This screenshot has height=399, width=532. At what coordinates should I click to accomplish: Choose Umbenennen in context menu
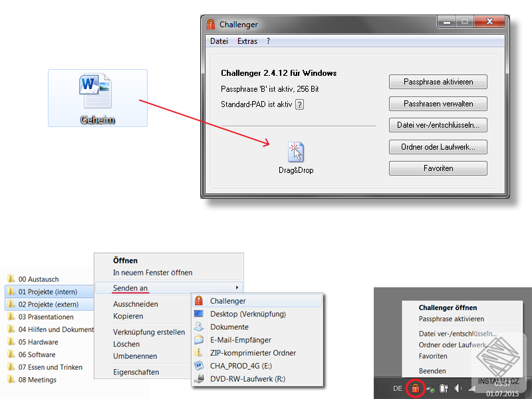tap(135, 356)
